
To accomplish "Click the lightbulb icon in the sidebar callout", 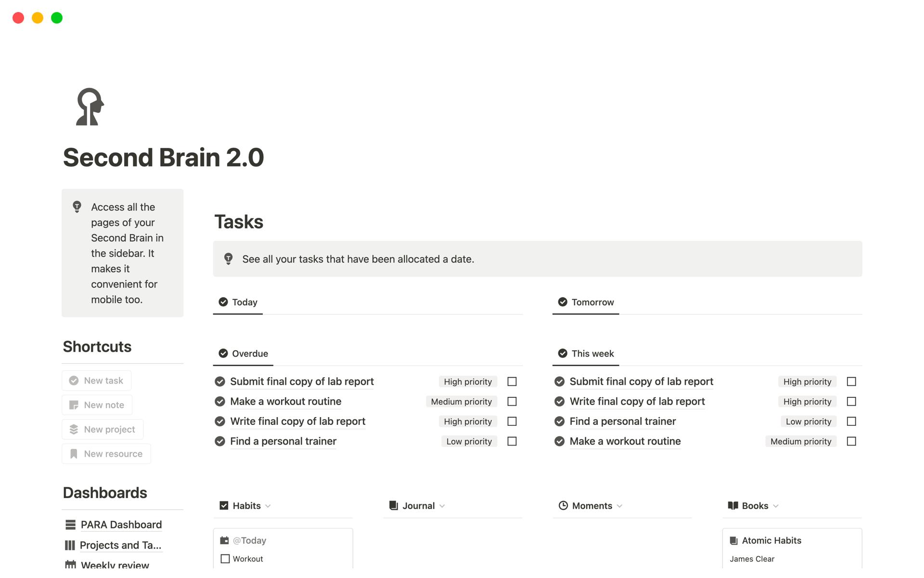I will click(77, 207).
